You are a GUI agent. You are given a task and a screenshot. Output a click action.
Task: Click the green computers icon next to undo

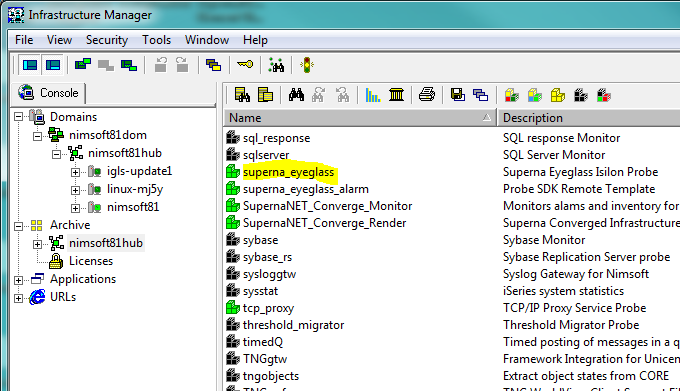129,65
